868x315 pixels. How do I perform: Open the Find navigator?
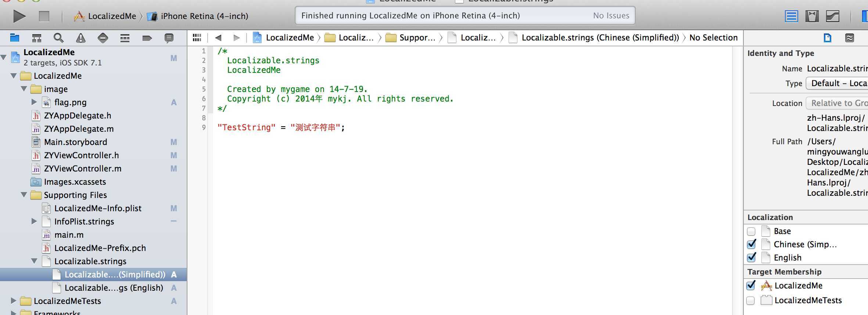58,38
